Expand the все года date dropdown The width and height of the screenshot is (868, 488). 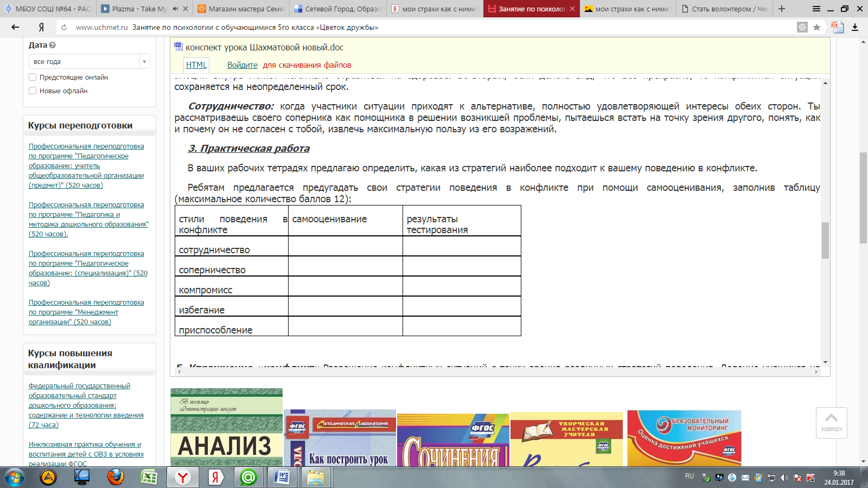(144, 62)
